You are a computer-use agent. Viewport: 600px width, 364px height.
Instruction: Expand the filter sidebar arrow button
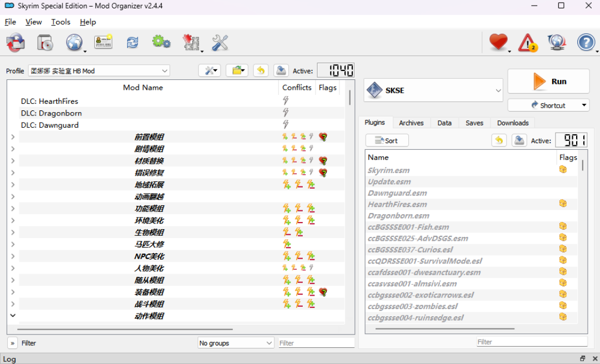(12, 343)
